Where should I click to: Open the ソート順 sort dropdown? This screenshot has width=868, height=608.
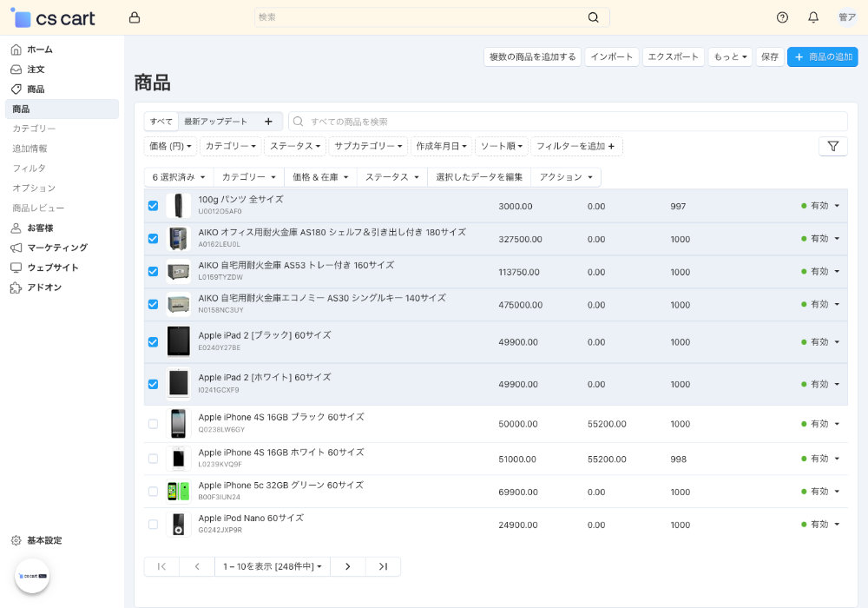click(x=501, y=146)
